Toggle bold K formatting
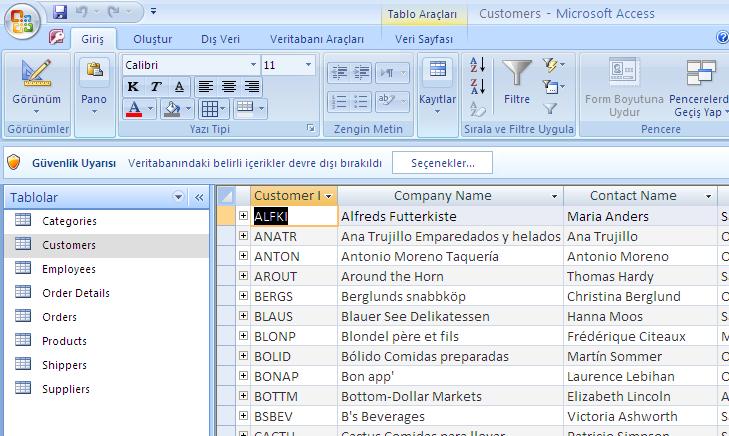The image size is (729, 436). pyautogui.click(x=133, y=86)
